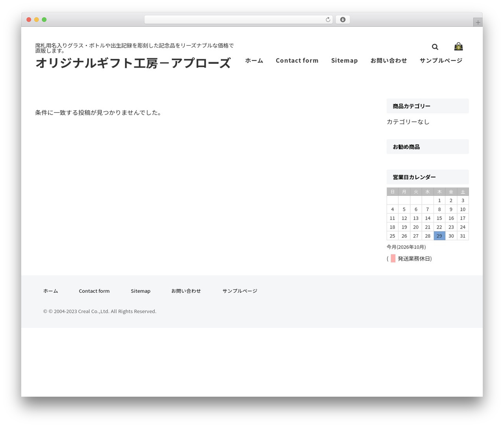This screenshot has height=427, width=504.
Task: Click the お勧め商品 widget heading
Action: pos(428,147)
